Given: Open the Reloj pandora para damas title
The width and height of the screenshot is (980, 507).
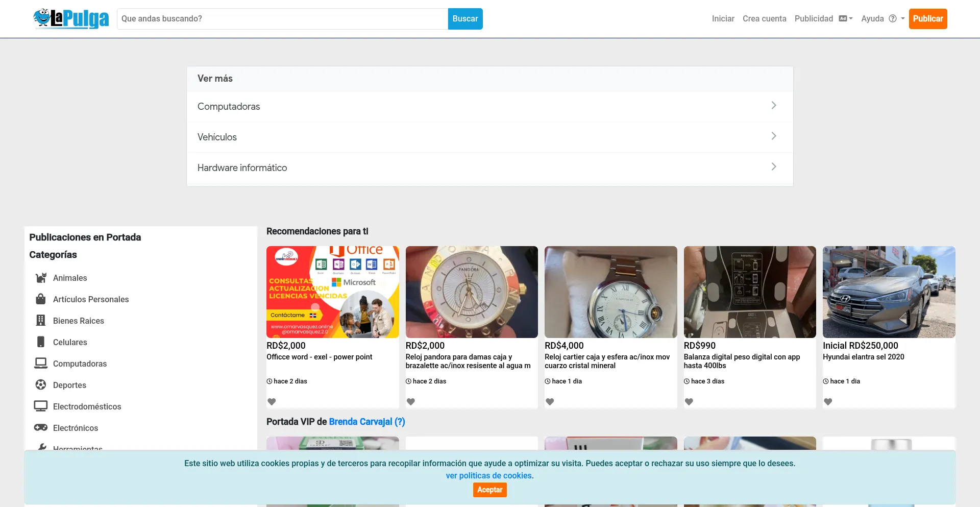Looking at the screenshot, I should [468, 361].
